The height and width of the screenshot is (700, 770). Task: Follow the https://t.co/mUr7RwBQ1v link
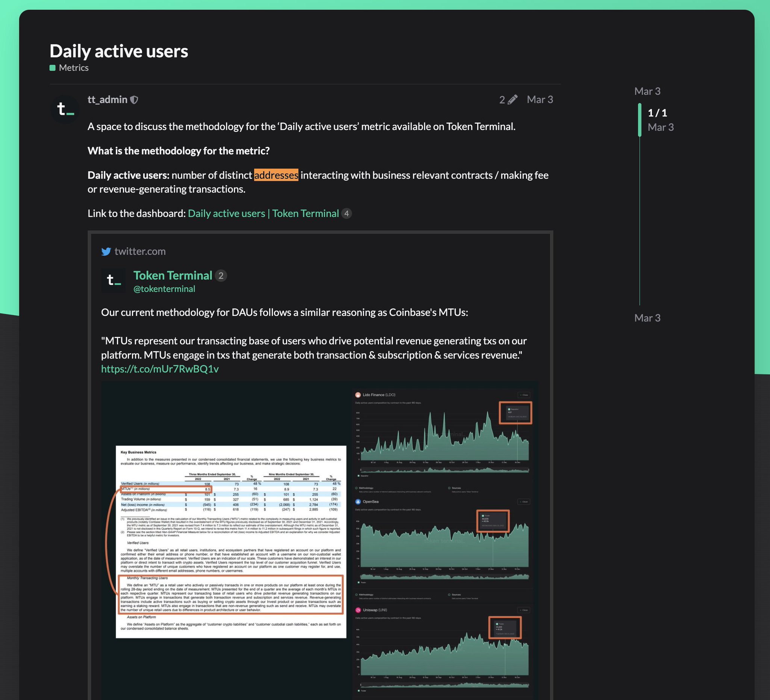click(x=160, y=369)
